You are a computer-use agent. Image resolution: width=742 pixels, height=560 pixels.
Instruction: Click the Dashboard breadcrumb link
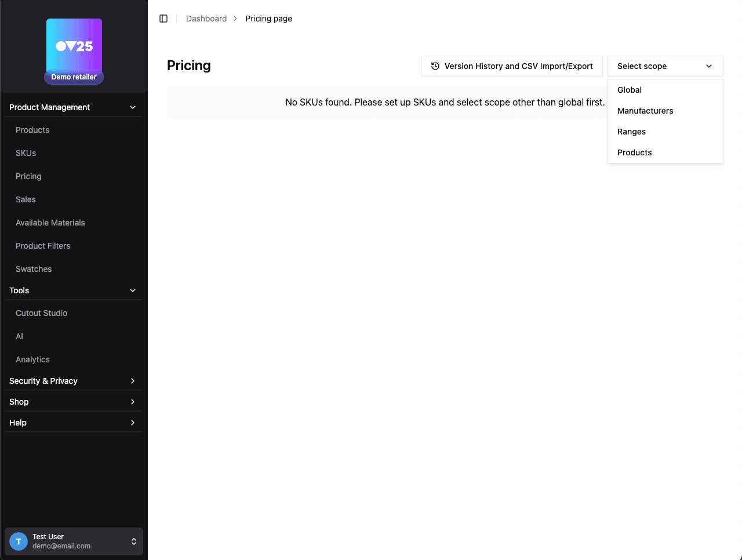(206, 18)
